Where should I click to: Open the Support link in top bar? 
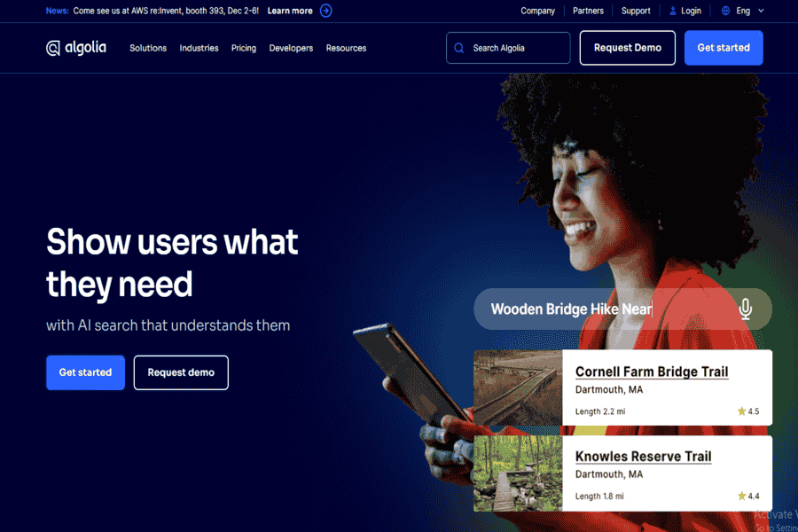[636, 11]
